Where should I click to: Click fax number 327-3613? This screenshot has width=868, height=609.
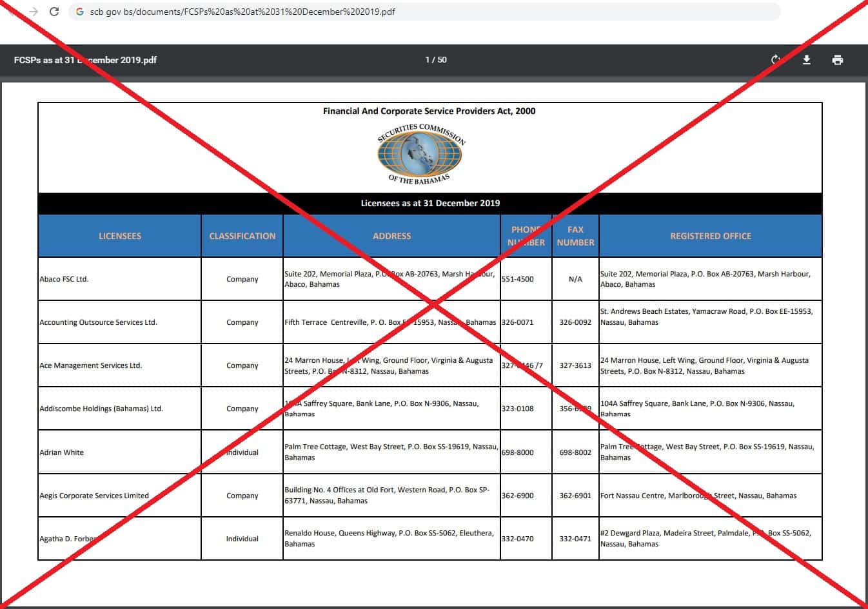[x=575, y=365]
